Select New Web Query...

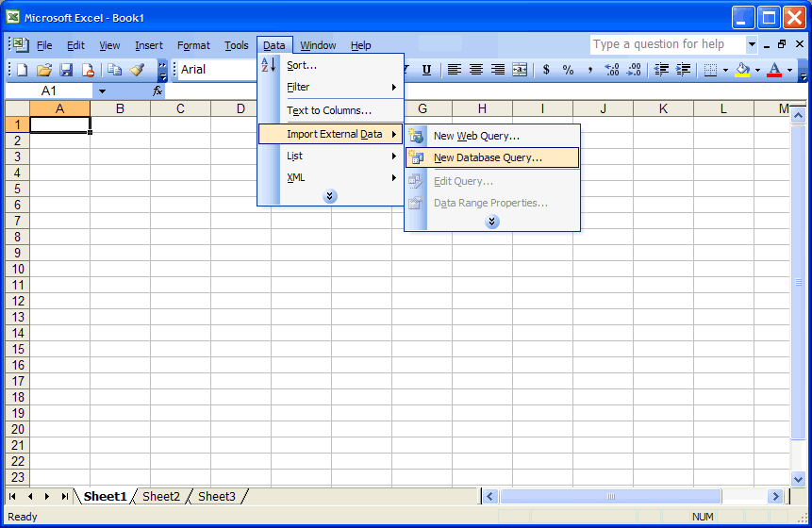click(x=492, y=136)
